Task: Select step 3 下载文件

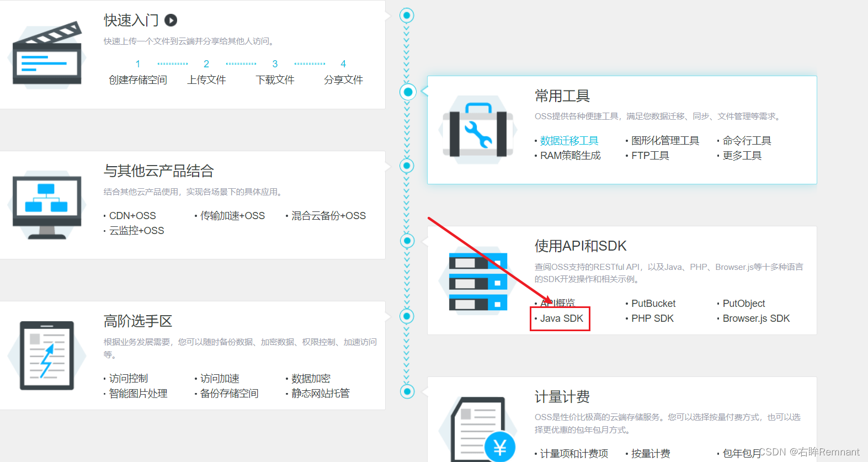Action: 275,72
